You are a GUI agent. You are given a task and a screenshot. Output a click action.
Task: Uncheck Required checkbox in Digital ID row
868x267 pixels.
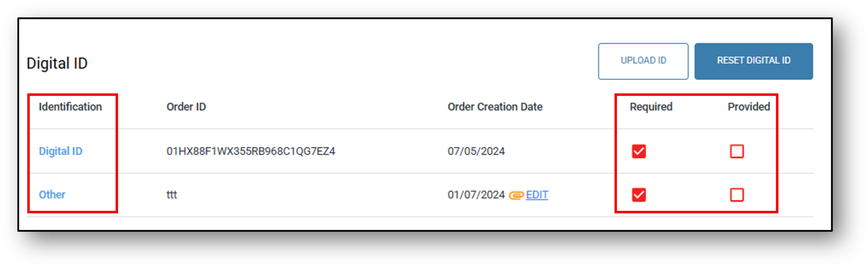pyautogui.click(x=638, y=151)
